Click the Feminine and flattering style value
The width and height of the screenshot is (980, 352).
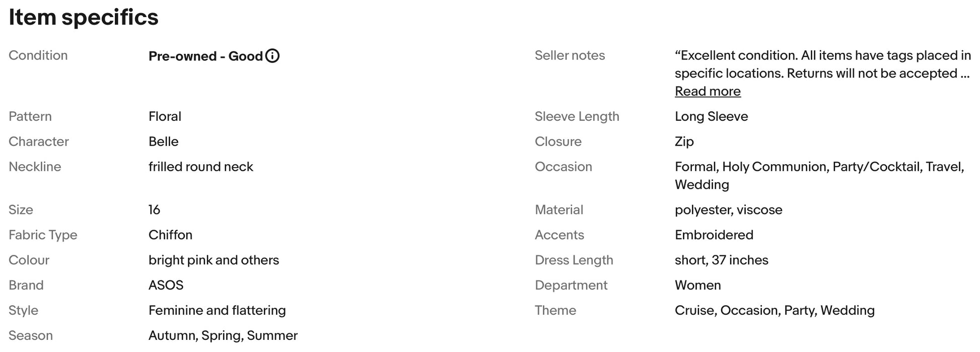217,310
